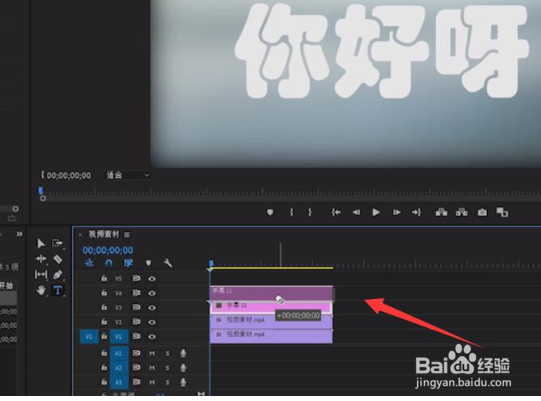Play the program monitor
This screenshot has width=541, height=401.
[376, 212]
